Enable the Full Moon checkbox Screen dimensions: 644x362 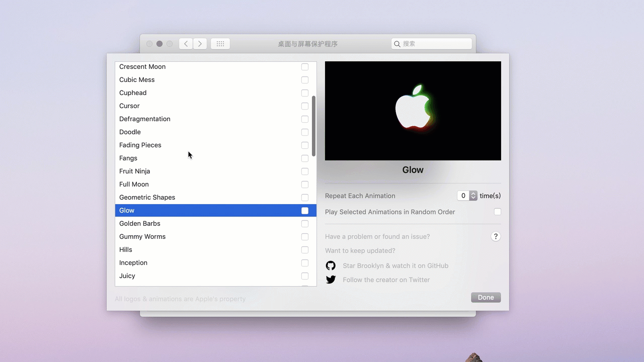(305, 185)
